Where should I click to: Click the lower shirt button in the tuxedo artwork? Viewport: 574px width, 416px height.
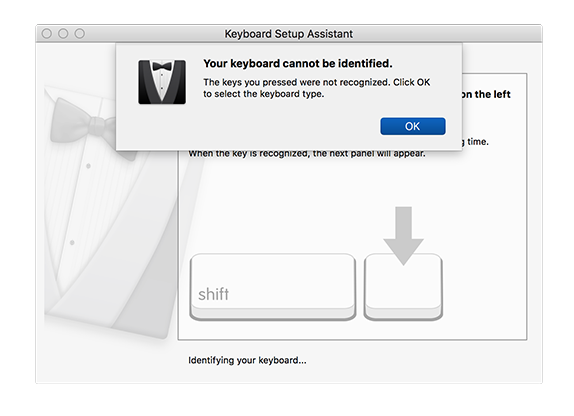72,242
